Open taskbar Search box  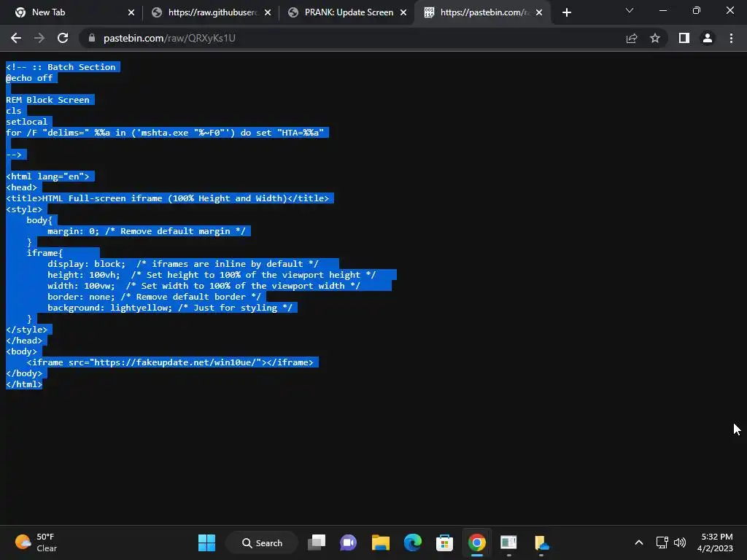coord(262,542)
